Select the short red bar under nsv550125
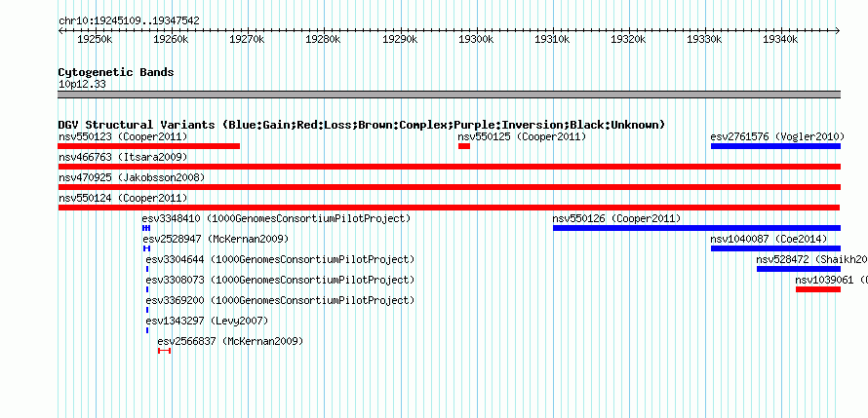868x418 pixels. point(464,146)
